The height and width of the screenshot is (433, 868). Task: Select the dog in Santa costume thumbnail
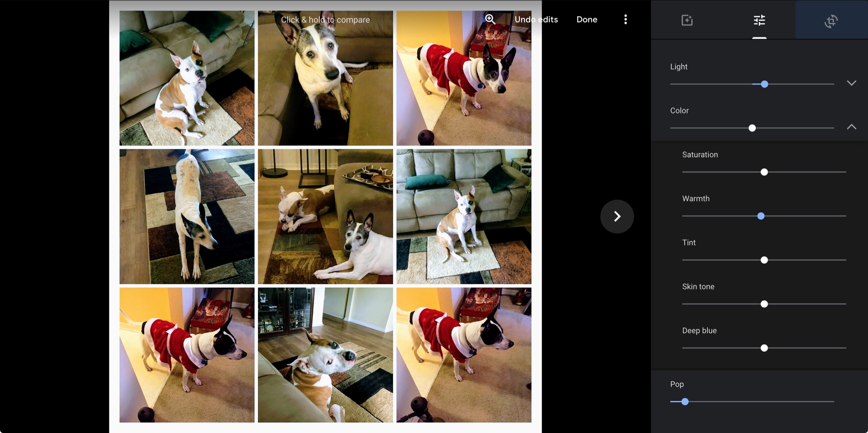pyautogui.click(x=464, y=77)
